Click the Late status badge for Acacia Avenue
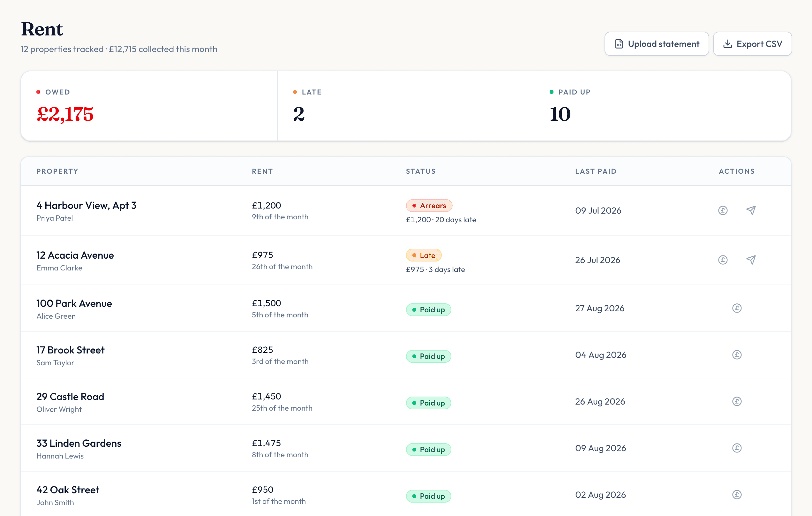812x516 pixels. pyautogui.click(x=424, y=255)
